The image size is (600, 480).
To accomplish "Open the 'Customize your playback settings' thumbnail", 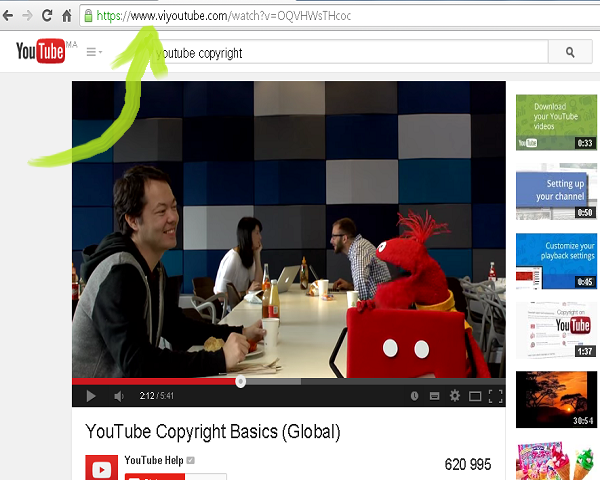I will (556, 261).
